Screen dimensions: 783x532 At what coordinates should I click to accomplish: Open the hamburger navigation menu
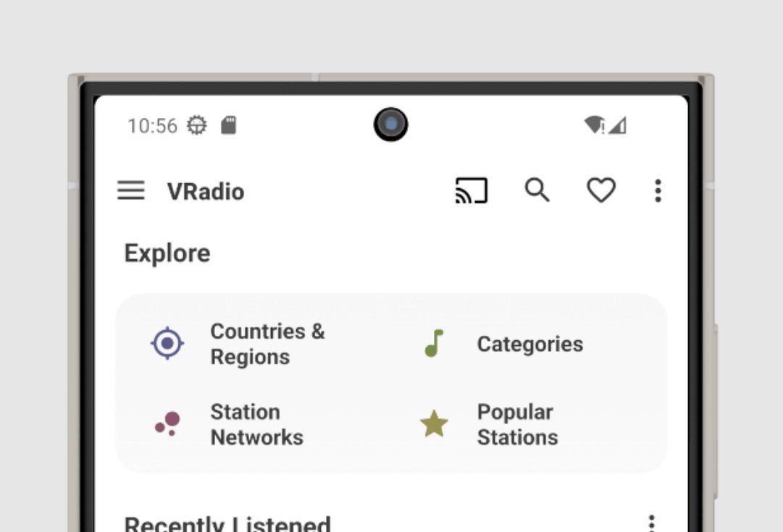point(131,191)
